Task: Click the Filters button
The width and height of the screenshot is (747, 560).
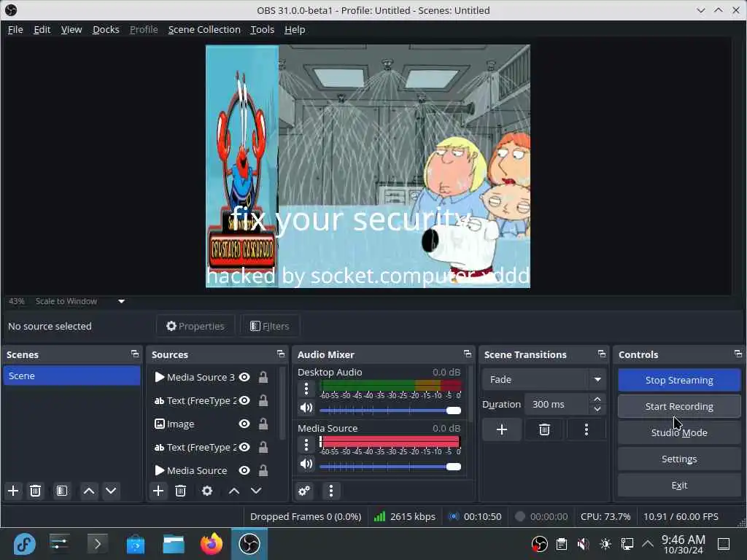Action: coord(270,326)
